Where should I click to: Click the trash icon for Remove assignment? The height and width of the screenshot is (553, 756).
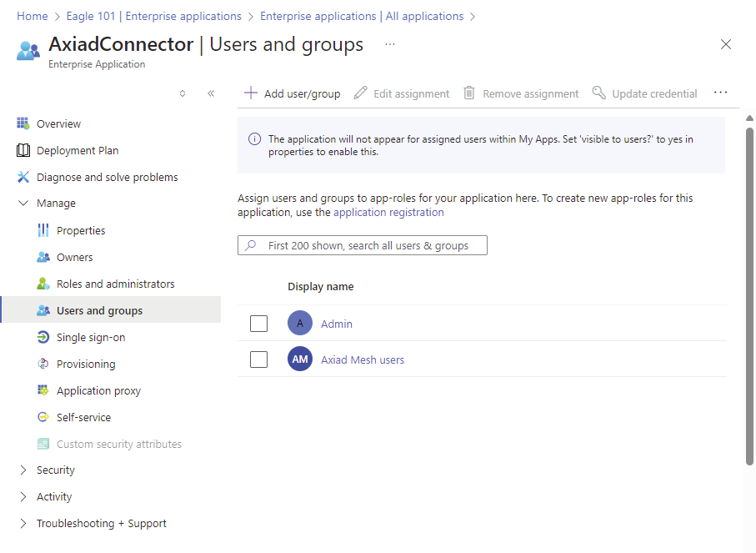click(469, 93)
